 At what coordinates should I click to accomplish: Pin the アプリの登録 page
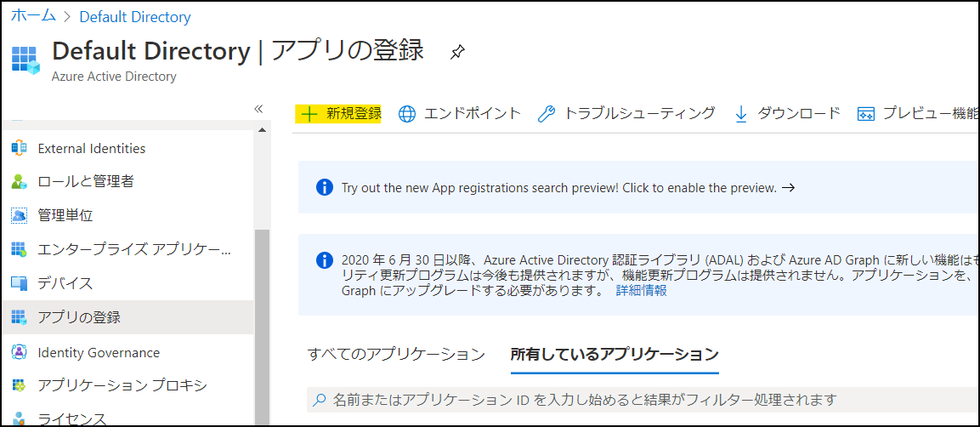457,53
